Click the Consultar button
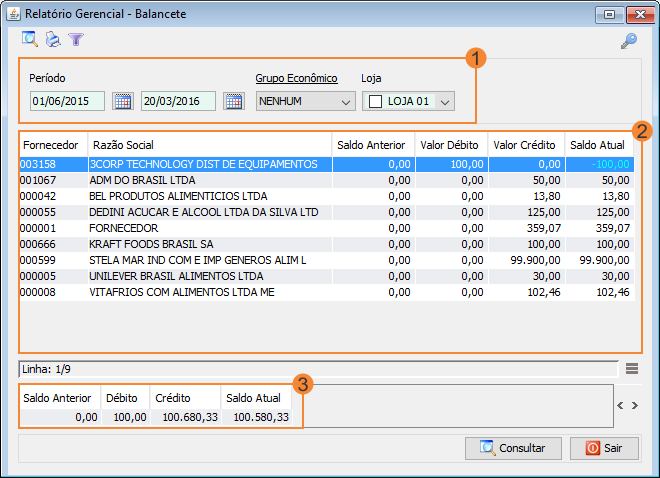 513,448
